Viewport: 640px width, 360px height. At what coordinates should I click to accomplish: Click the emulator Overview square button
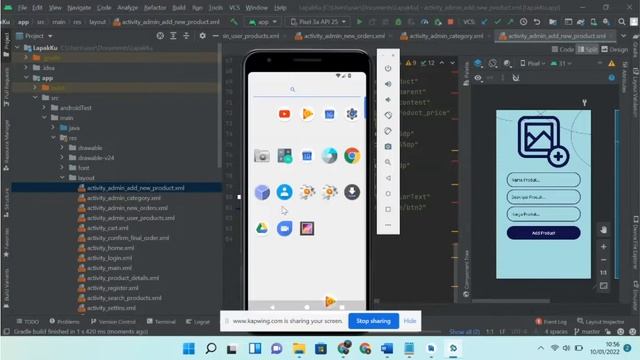(388, 209)
